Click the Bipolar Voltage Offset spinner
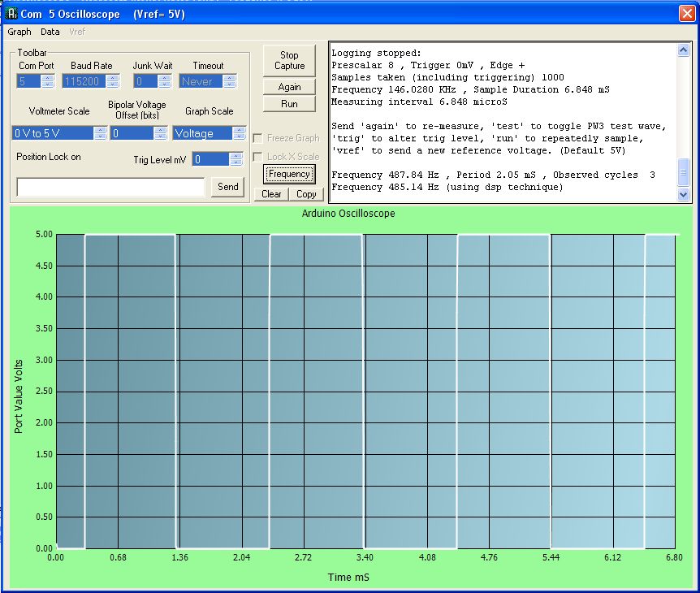Image resolution: width=700 pixels, height=593 pixels. coord(139,133)
